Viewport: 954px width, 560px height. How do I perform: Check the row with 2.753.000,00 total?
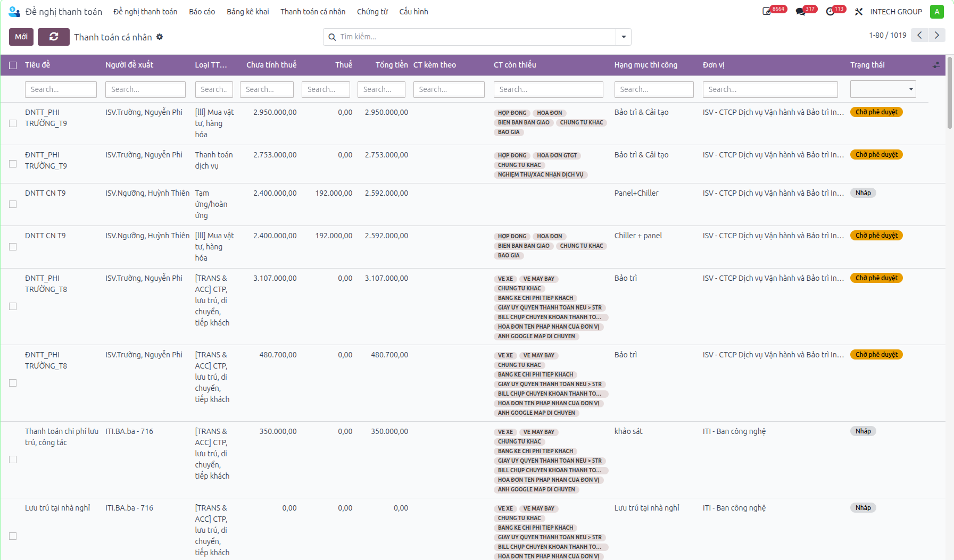(x=13, y=164)
